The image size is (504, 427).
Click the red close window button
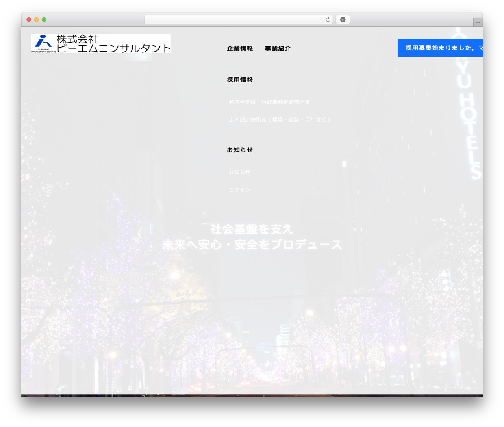[29, 20]
